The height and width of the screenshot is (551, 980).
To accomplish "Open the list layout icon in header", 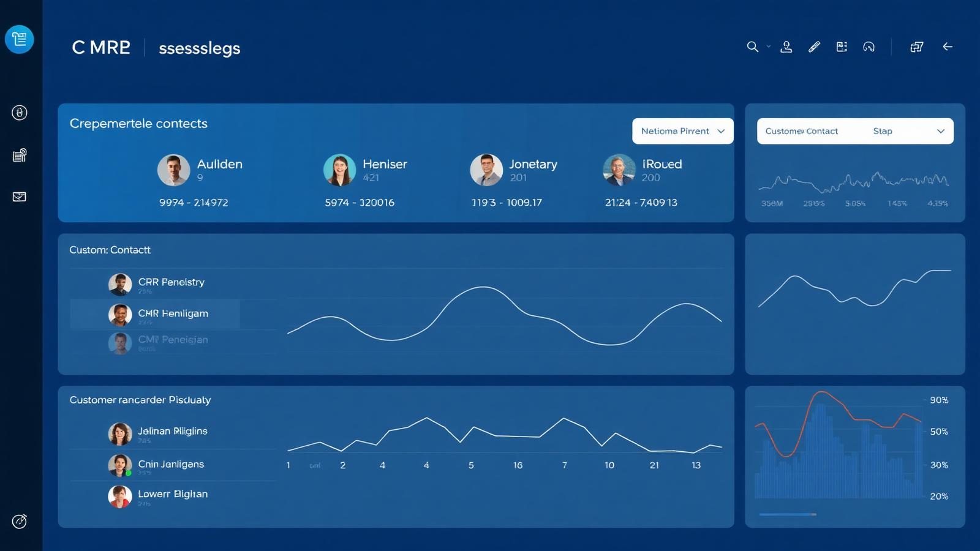I will [x=842, y=47].
